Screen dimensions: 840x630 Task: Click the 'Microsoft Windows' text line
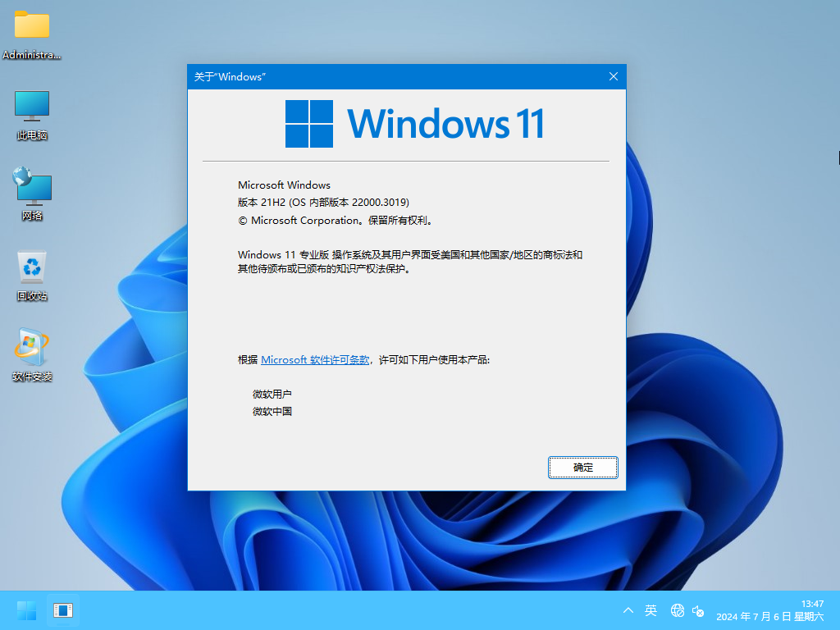[x=284, y=185]
